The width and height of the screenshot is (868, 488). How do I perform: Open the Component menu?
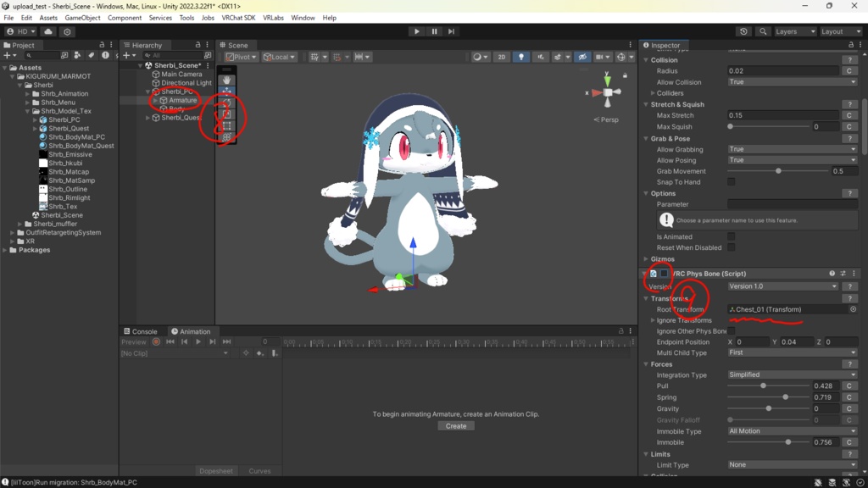click(125, 18)
